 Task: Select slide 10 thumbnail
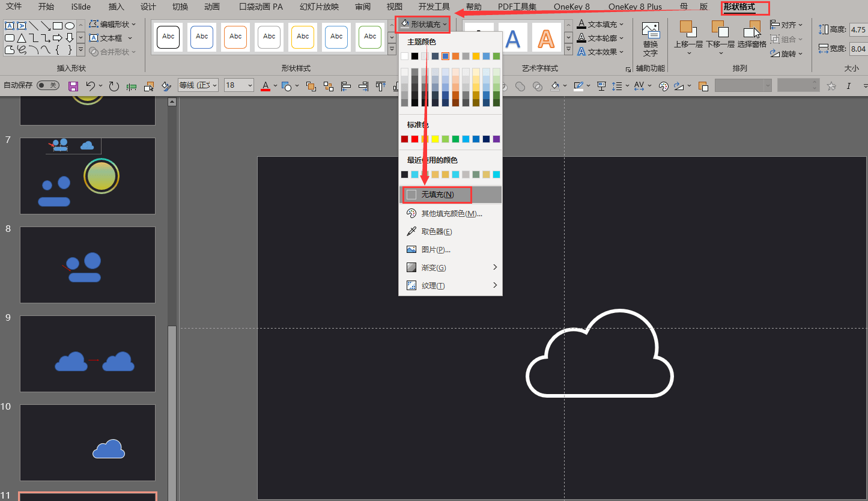[88, 443]
